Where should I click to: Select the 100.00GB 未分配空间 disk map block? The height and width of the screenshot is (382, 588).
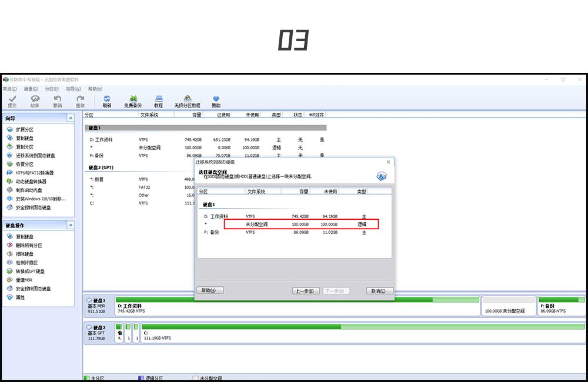tap(509, 306)
